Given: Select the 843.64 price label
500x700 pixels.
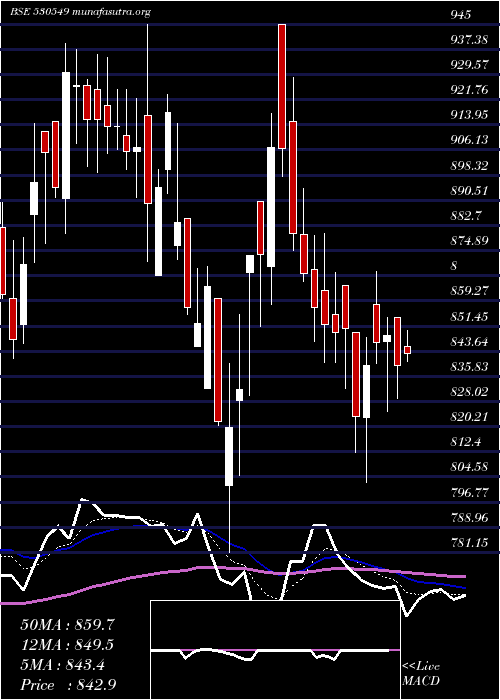Looking at the screenshot, I should [x=469, y=342].
